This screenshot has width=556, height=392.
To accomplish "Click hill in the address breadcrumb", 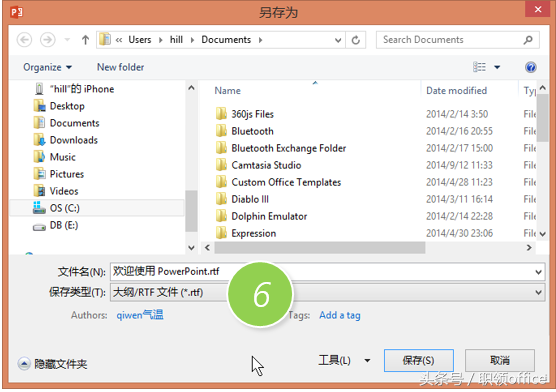I will (176, 40).
